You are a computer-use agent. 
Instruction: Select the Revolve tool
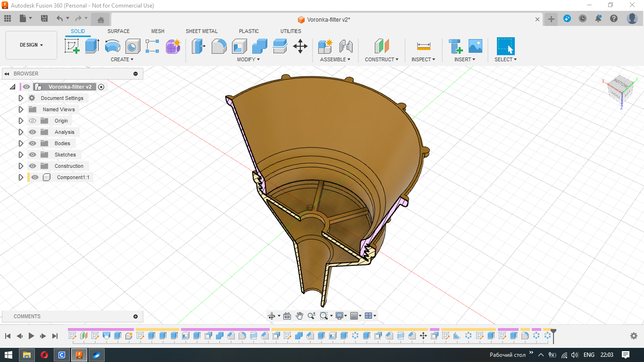tap(112, 46)
